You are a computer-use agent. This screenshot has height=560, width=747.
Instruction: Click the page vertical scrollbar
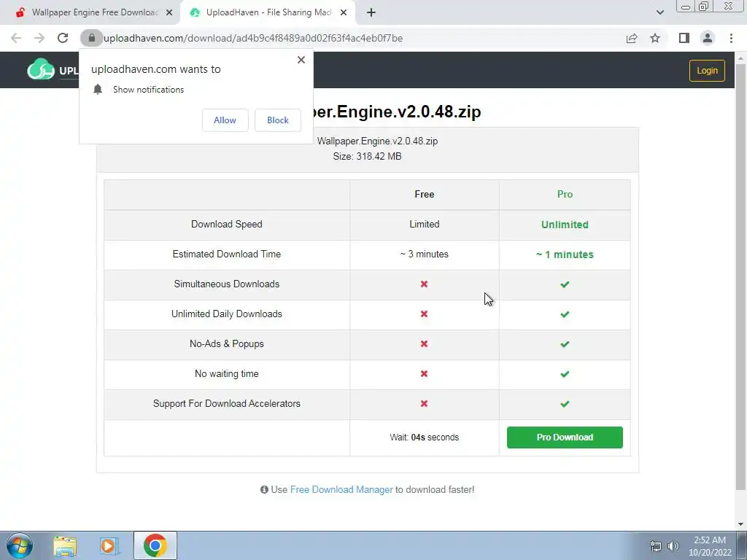741,276
